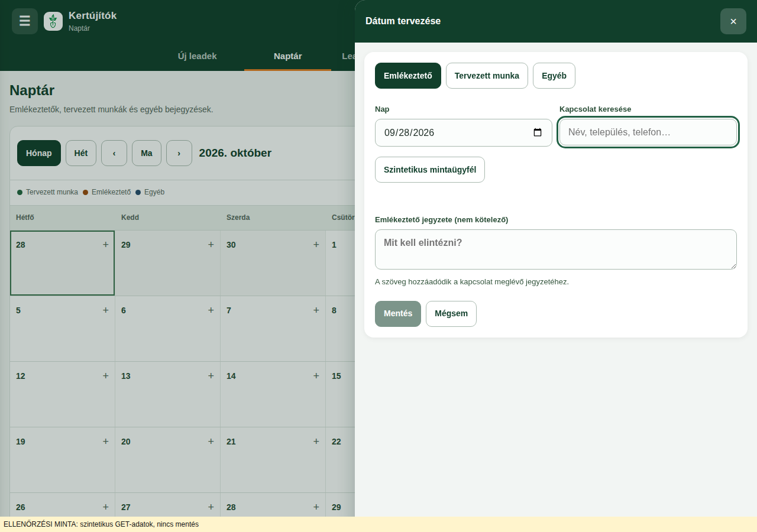The width and height of the screenshot is (757, 532).
Task: Open the date picker calendar icon
Action: point(538,132)
